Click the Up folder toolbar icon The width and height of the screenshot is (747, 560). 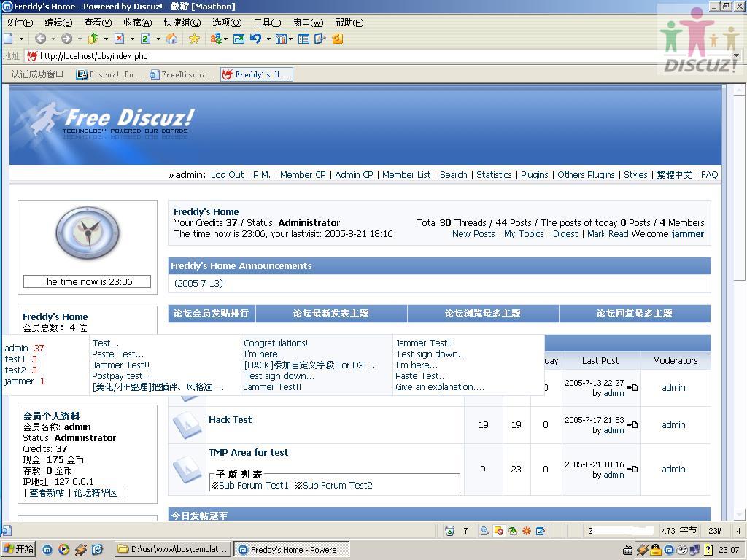point(93,39)
